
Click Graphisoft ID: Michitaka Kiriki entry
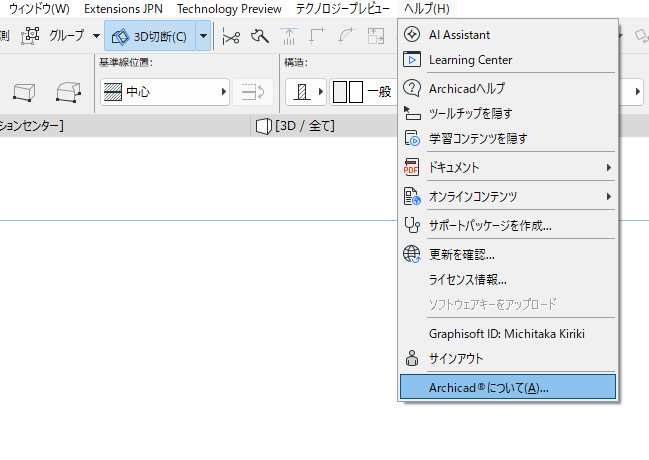(508, 334)
